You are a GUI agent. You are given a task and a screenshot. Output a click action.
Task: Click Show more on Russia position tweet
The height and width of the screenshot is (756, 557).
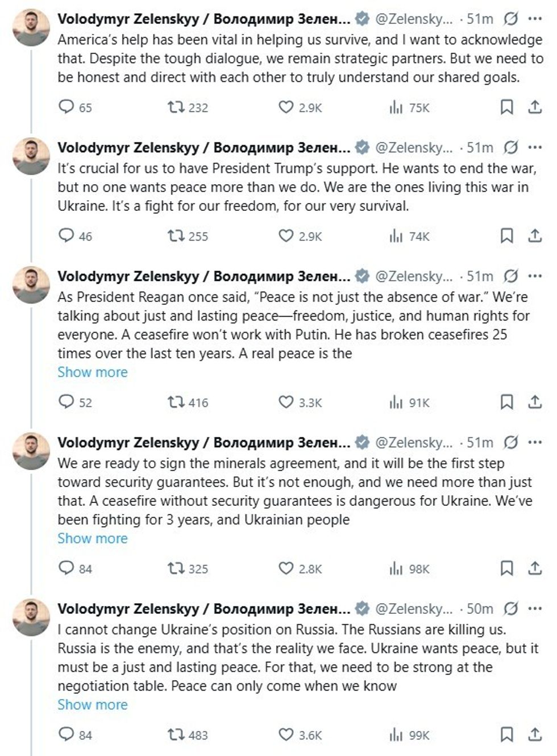93,704
